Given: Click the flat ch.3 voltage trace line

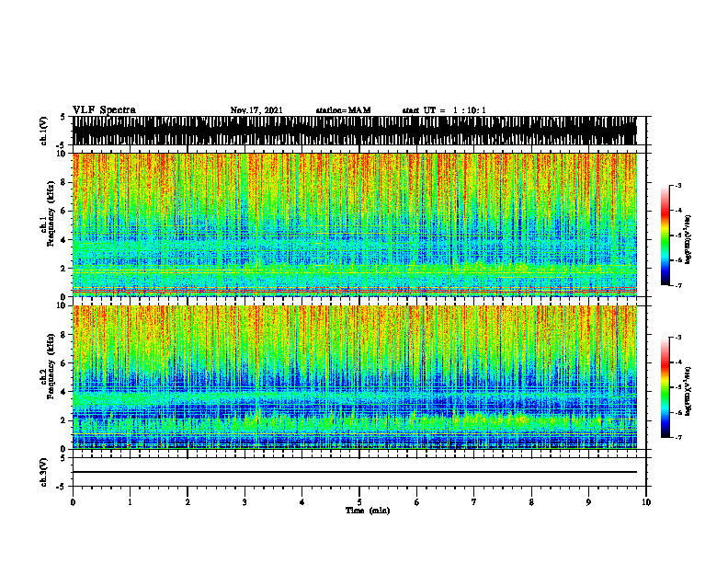Looking at the screenshot, I should pos(355,472).
